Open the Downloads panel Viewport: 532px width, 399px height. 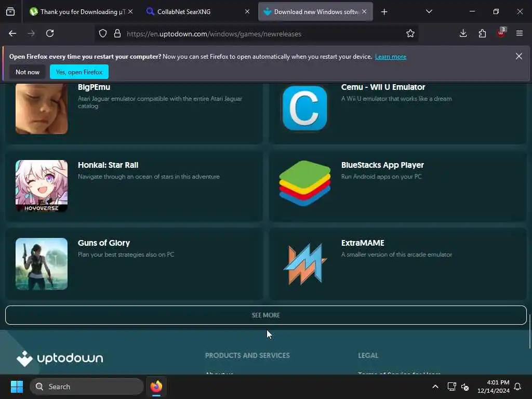click(463, 33)
